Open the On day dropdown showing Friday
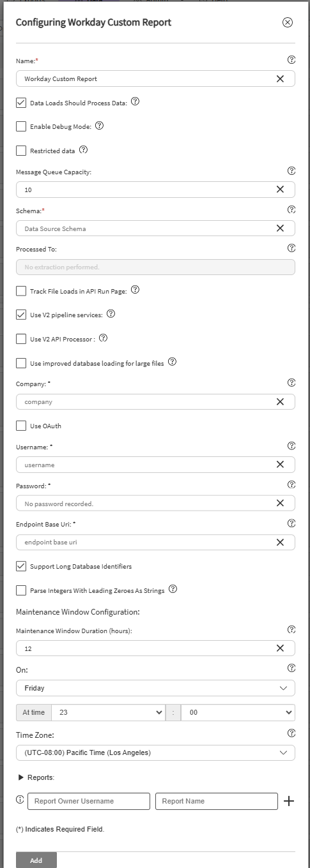 pos(155,688)
